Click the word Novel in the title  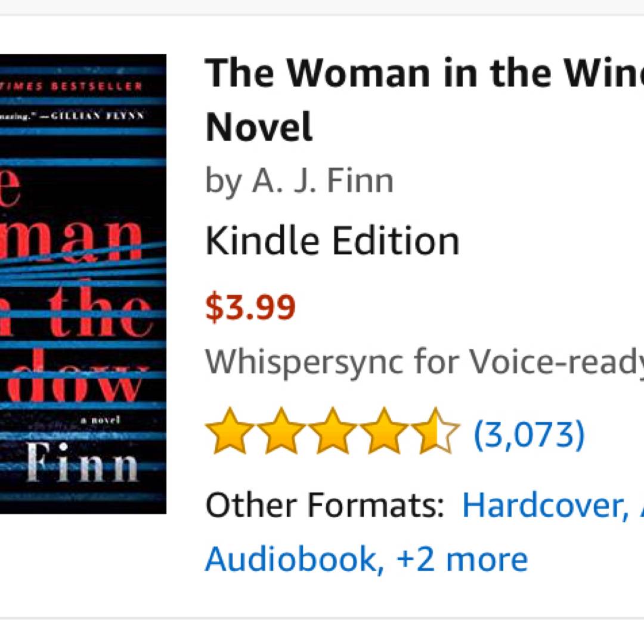(x=259, y=126)
